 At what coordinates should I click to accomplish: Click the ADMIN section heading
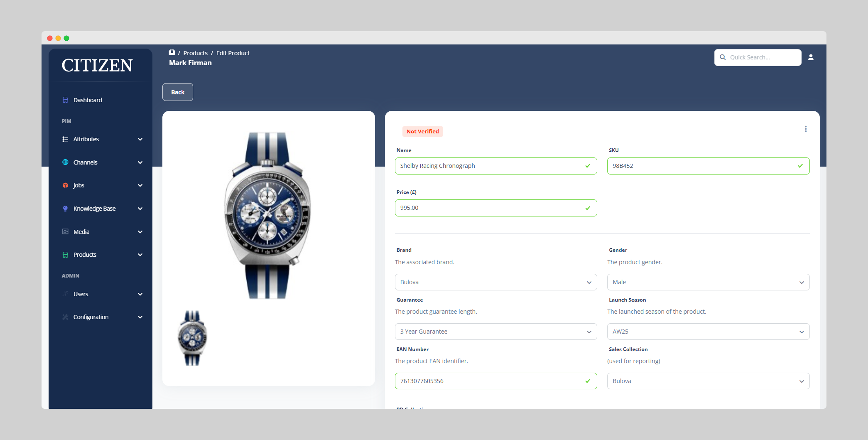click(71, 276)
